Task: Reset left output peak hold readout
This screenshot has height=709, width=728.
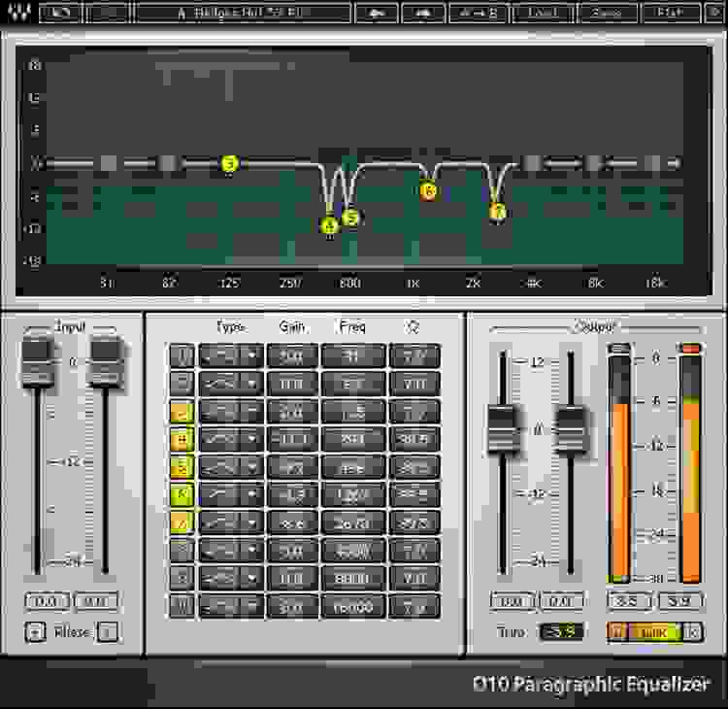Action: (628, 601)
